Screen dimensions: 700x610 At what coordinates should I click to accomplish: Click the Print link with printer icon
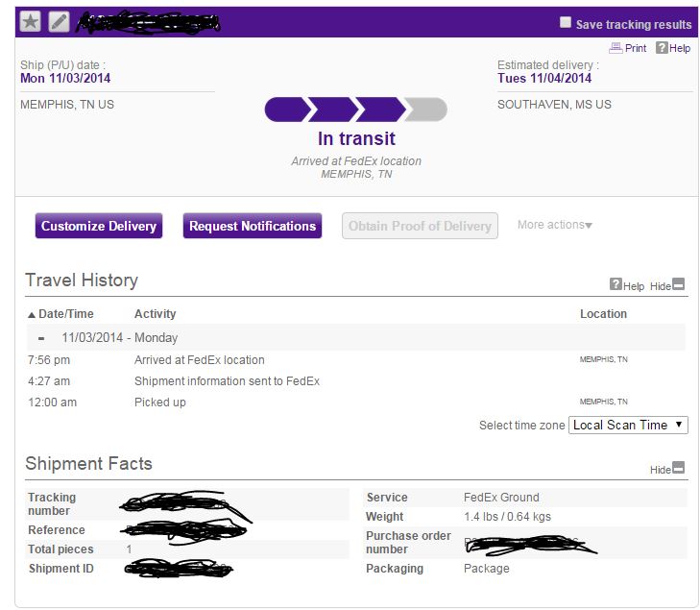coord(628,48)
